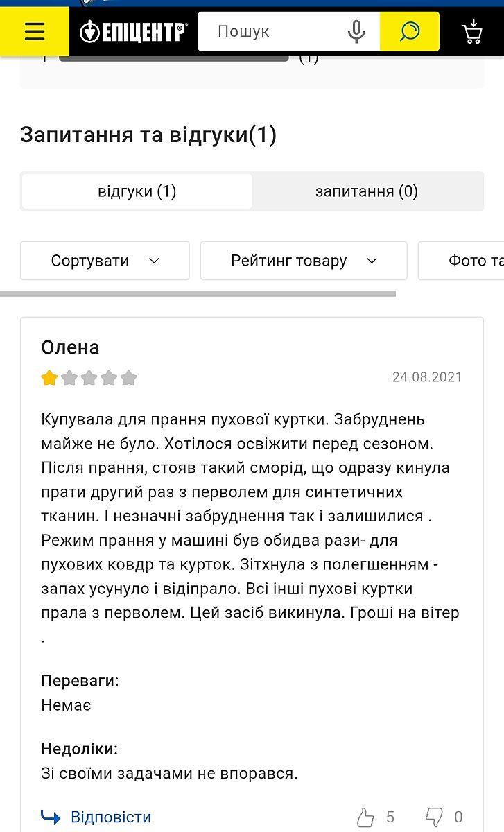The height and width of the screenshot is (832, 504).
Task: Click the horizontal filter scrollbar
Action: click(x=198, y=294)
